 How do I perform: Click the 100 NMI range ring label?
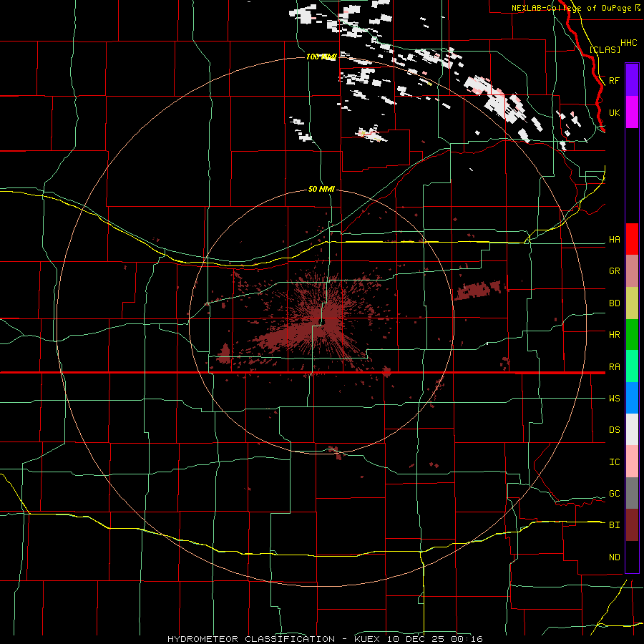pyautogui.click(x=321, y=57)
